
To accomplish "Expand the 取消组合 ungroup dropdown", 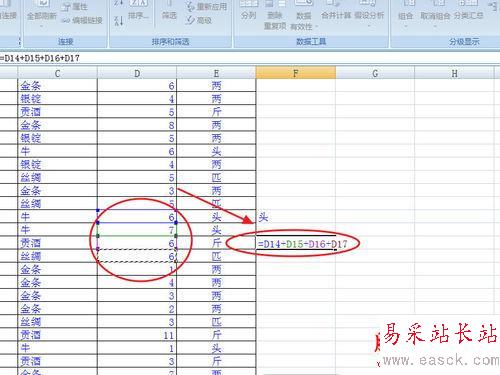I will click(x=435, y=25).
